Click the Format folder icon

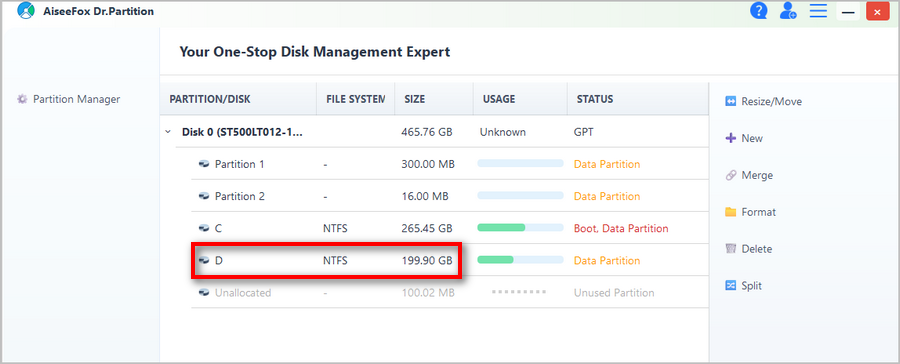731,212
